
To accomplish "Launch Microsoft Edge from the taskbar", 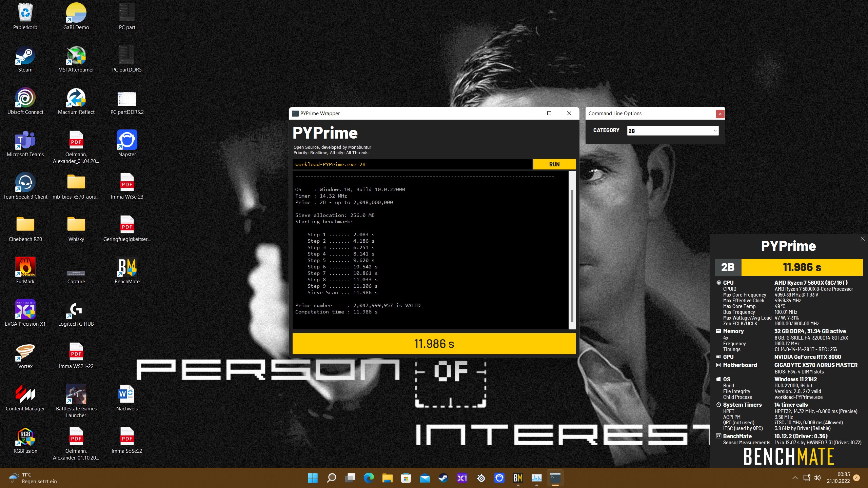I will pyautogui.click(x=369, y=478).
